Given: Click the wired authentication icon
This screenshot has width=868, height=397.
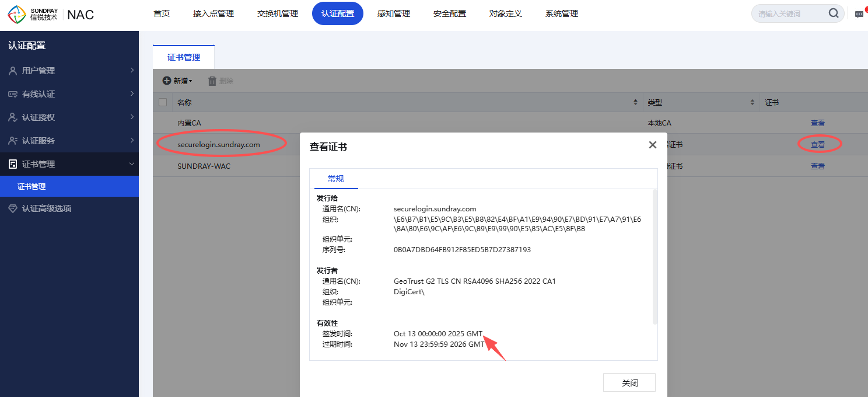Looking at the screenshot, I should [x=13, y=94].
